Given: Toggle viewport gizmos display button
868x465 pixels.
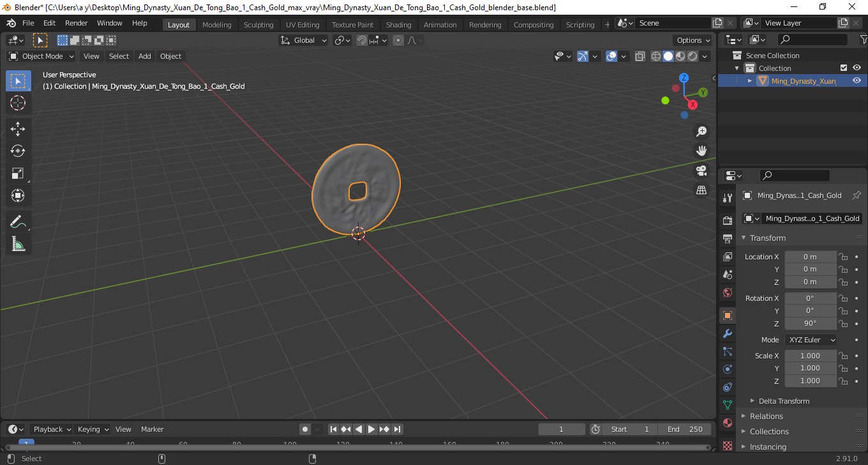Looking at the screenshot, I should pos(583,56).
